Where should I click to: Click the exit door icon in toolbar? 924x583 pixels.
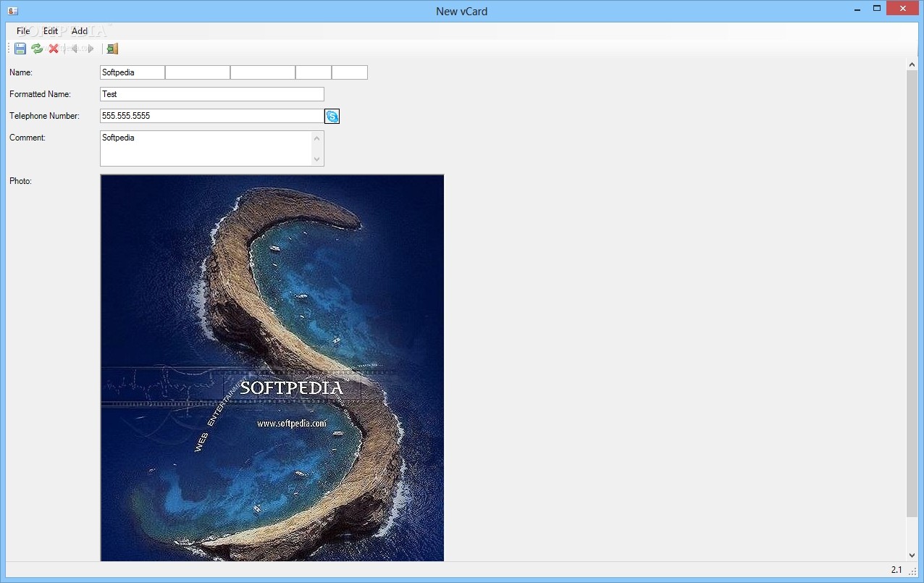click(112, 49)
